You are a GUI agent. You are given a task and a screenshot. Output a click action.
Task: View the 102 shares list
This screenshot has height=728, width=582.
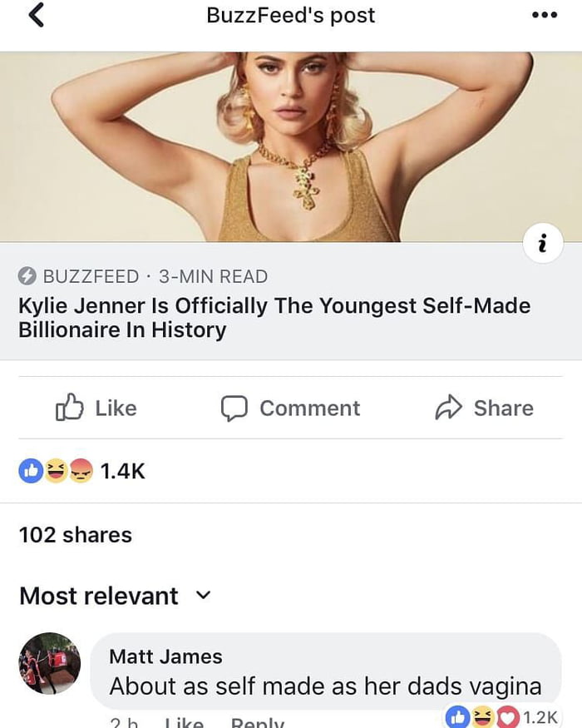pyautogui.click(x=76, y=534)
